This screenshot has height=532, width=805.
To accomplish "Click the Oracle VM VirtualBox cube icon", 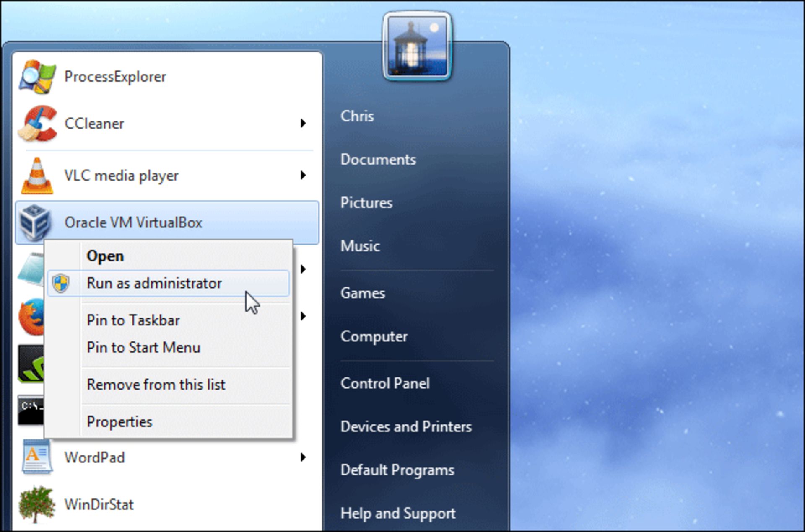I will [35, 222].
